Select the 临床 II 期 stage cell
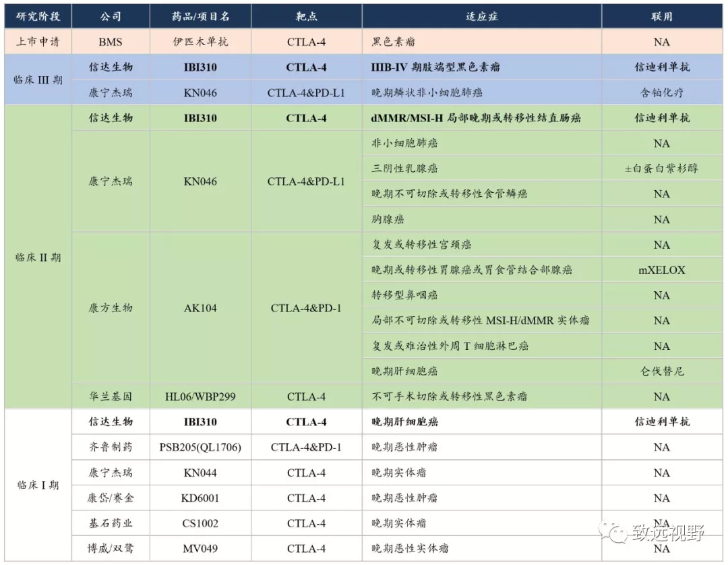The image size is (728, 565). [x=38, y=257]
